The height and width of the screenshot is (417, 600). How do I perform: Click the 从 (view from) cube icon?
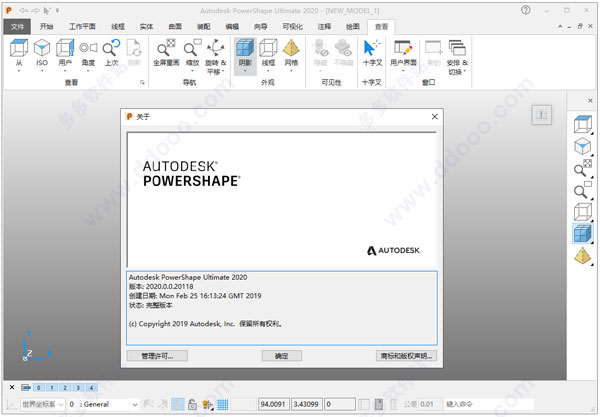19,48
